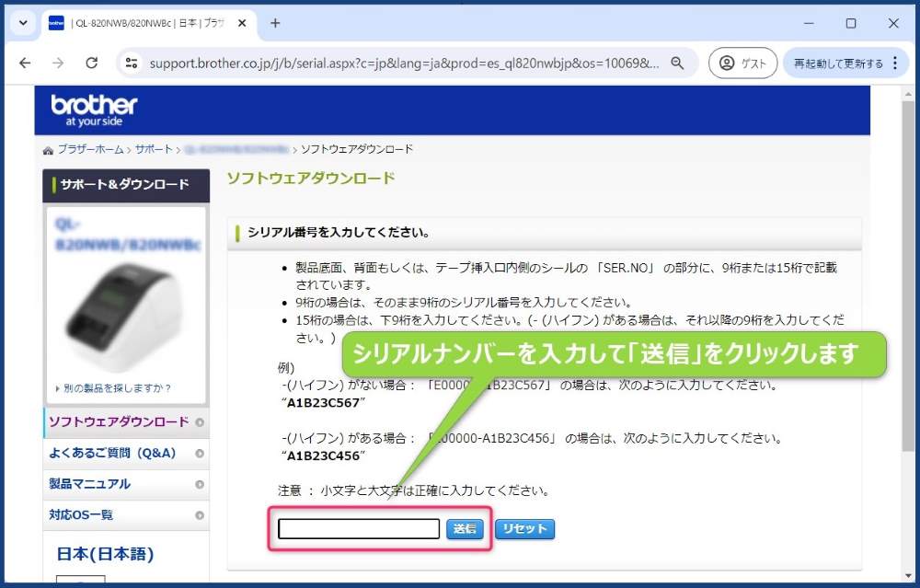
Task: Open a new tab with plus
Action: click(275, 23)
